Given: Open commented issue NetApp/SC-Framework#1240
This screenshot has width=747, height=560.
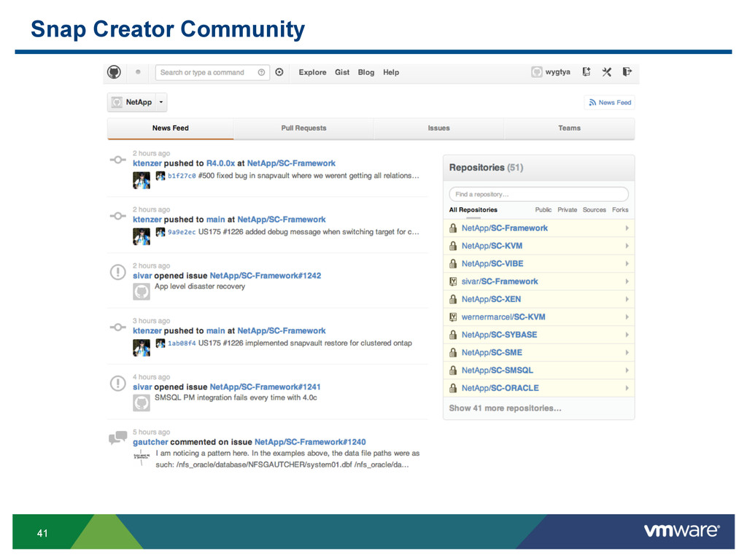Looking at the screenshot, I should click(310, 442).
